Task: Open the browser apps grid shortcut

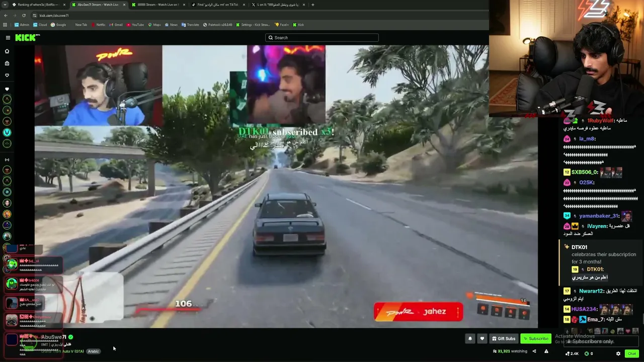Action: point(5,25)
